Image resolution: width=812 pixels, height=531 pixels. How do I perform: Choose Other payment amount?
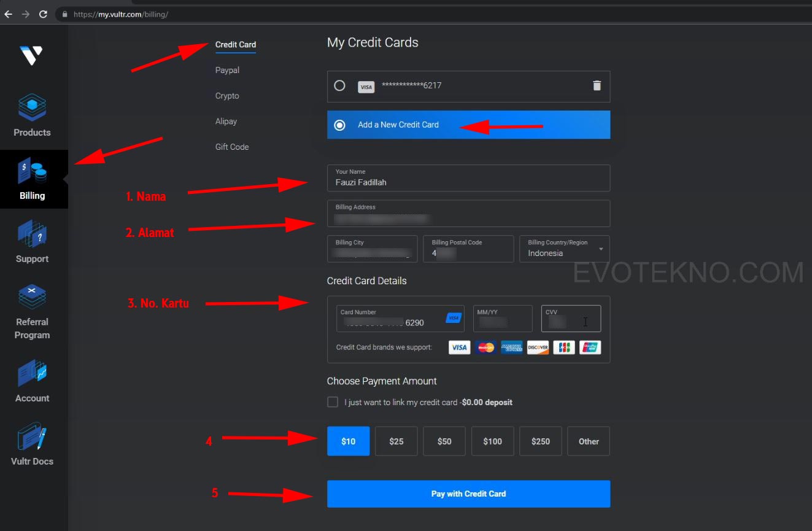coord(588,441)
